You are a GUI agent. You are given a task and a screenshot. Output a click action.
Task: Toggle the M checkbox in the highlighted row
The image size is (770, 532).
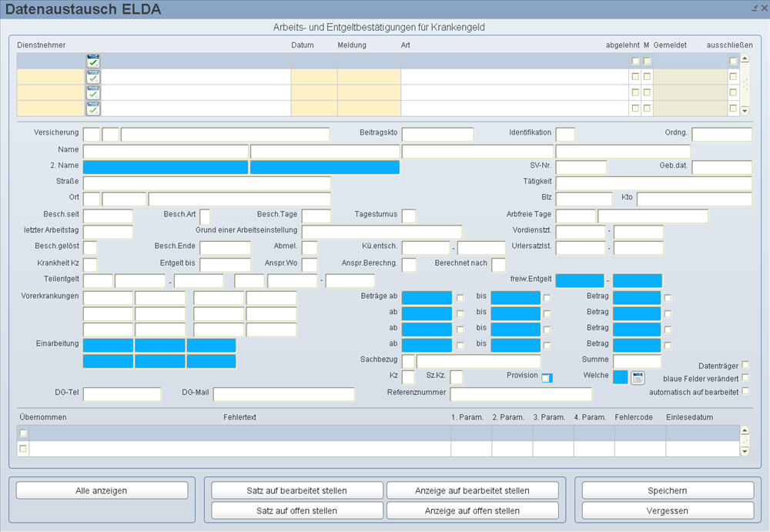[x=648, y=61]
